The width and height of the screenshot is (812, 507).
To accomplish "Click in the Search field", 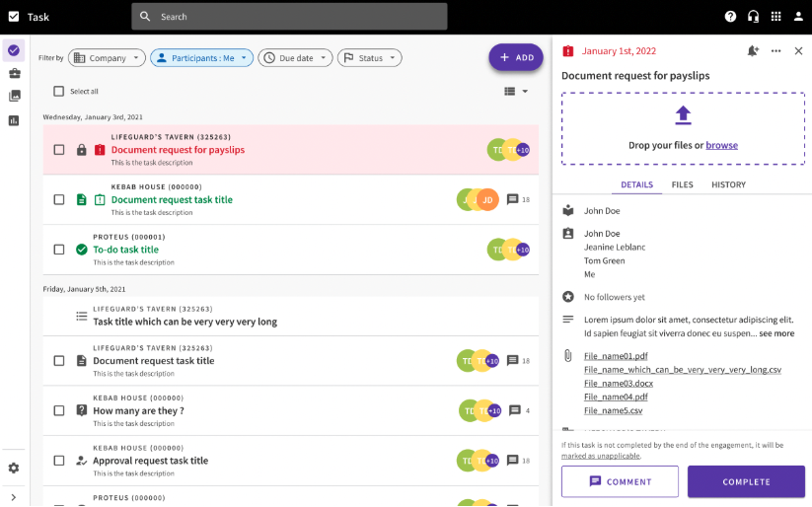I will [x=289, y=17].
